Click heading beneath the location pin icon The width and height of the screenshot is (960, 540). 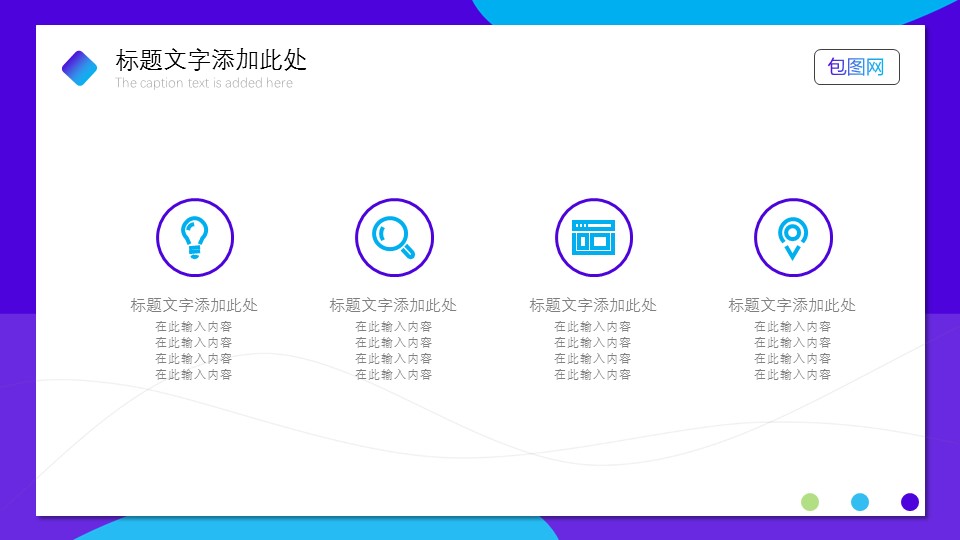point(792,306)
